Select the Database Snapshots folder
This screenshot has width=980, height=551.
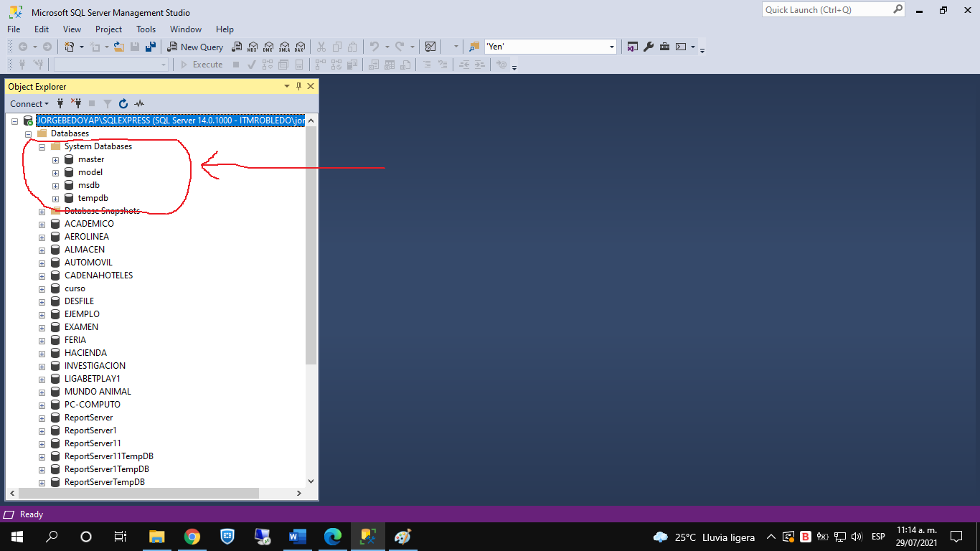pyautogui.click(x=102, y=211)
